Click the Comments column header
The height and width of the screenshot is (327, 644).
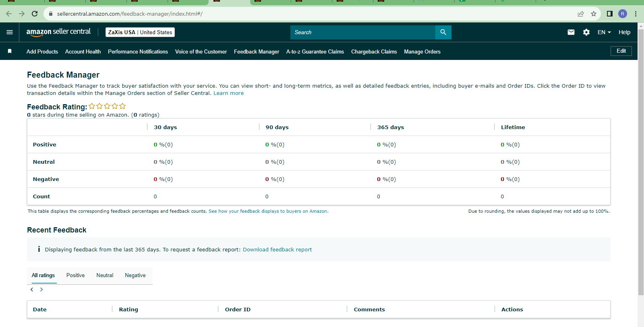369,309
